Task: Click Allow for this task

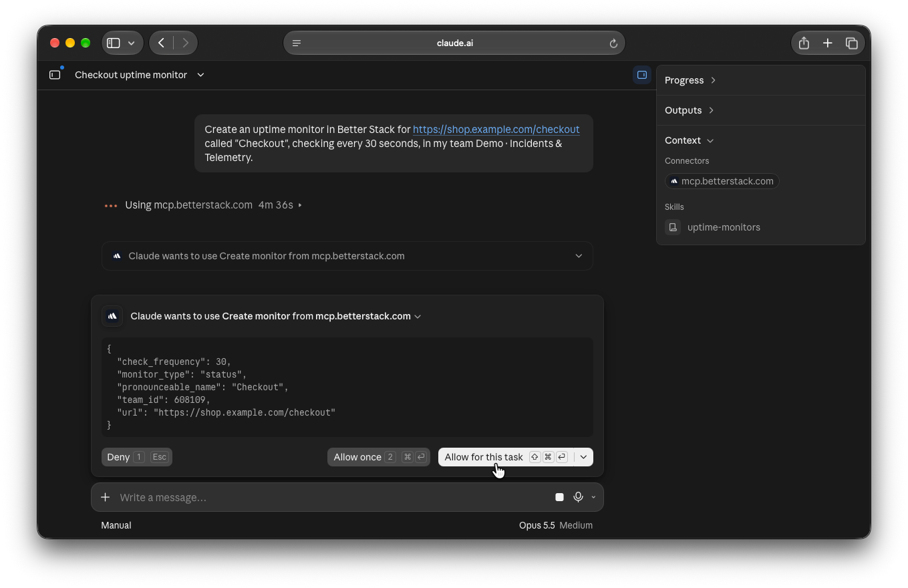Action: click(505, 457)
